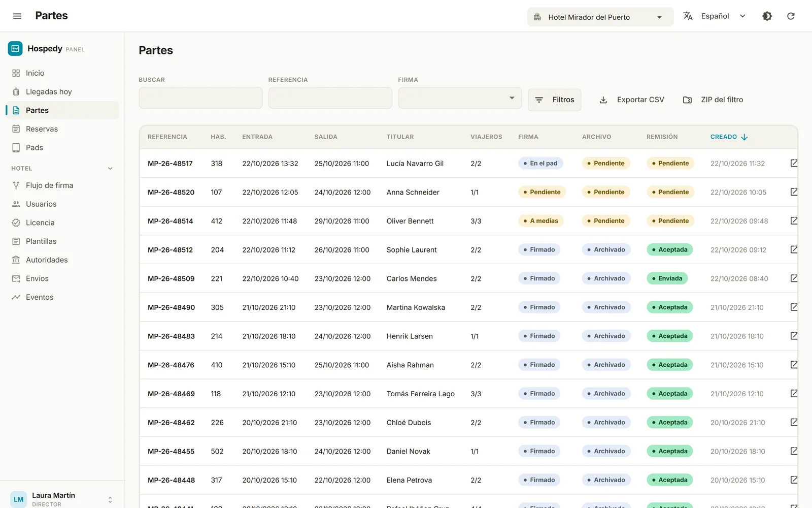The height and width of the screenshot is (508, 812).
Task: Click the Hospedy logo icon
Action: coord(15,48)
